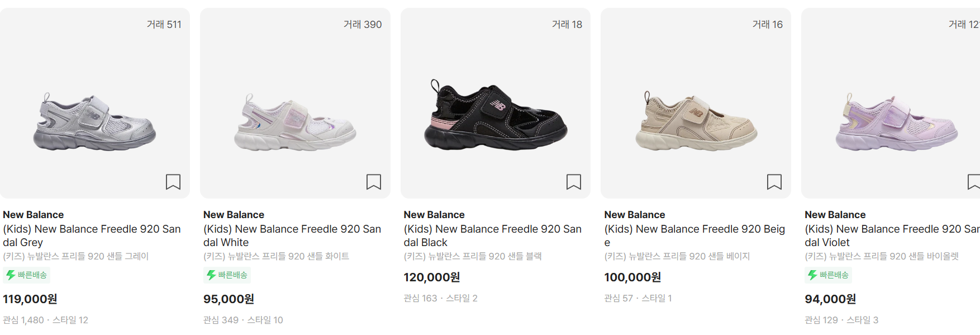The height and width of the screenshot is (335, 980).
Task: Bookmark the Freedle 920 Sandal Grey product
Action: [x=173, y=181]
